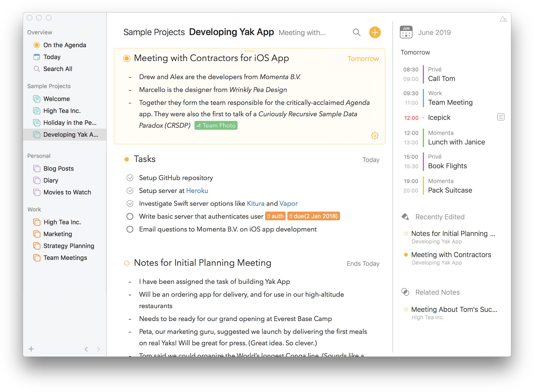534x392 pixels.
Task: Click the Lunch with Janice event
Action: [456, 142]
